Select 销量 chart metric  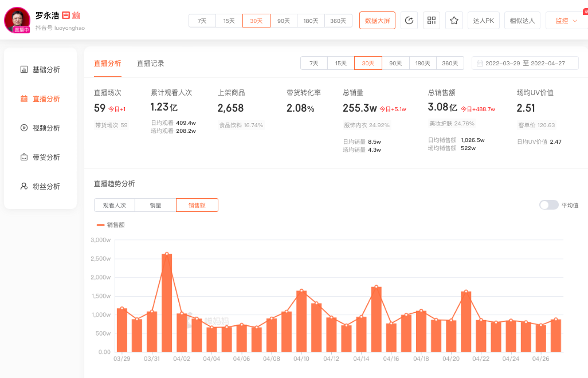155,205
